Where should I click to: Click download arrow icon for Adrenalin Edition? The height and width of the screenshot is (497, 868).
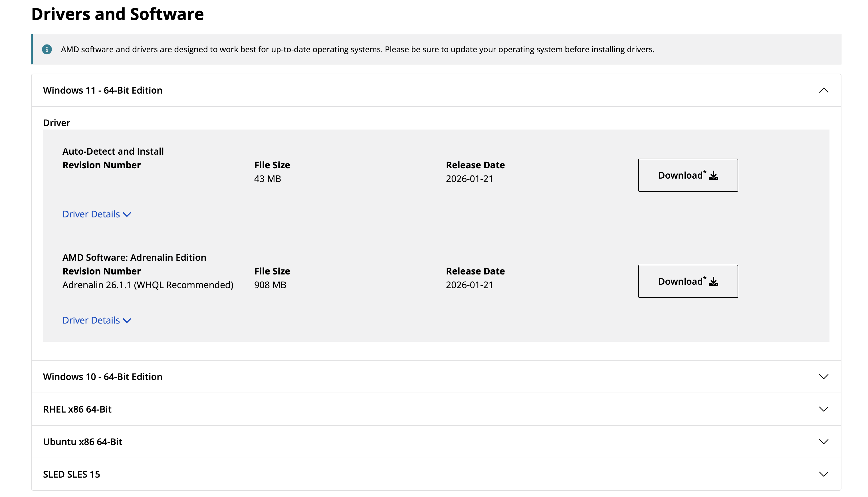click(x=713, y=282)
